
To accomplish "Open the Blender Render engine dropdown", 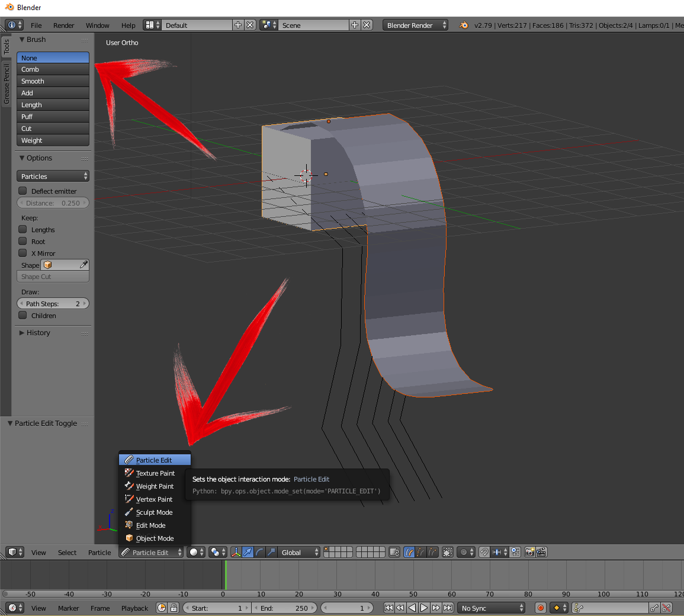I will (415, 25).
